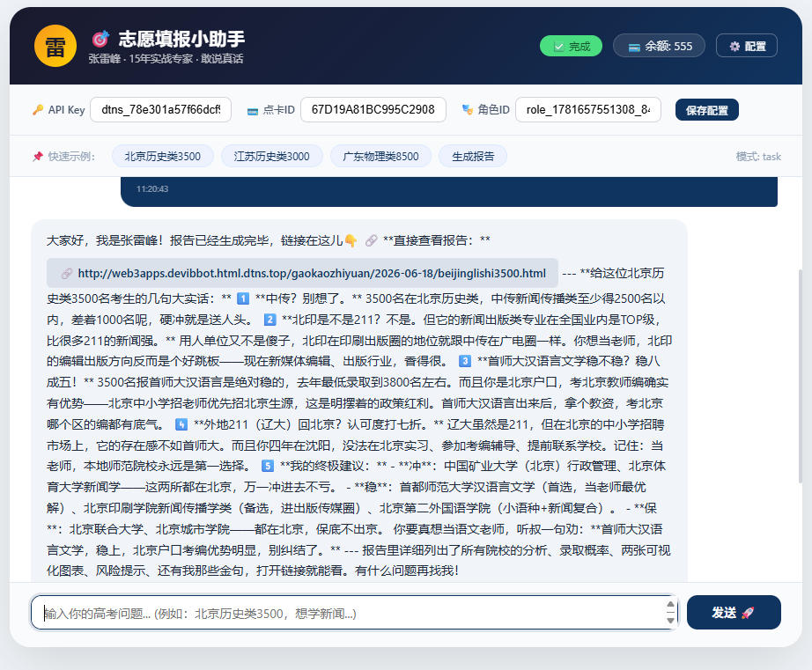
Task: Click the 模式: task label
Action: click(758, 157)
